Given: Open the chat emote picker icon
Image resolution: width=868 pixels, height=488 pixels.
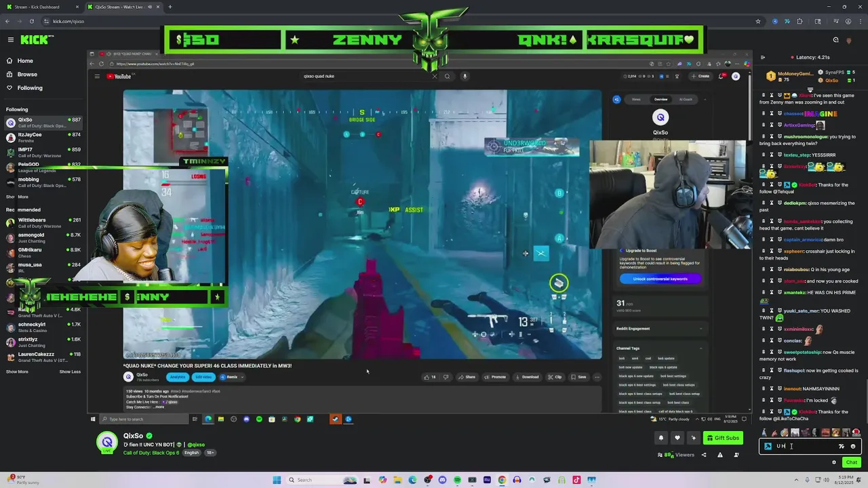Looking at the screenshot, I should [853, 447].
